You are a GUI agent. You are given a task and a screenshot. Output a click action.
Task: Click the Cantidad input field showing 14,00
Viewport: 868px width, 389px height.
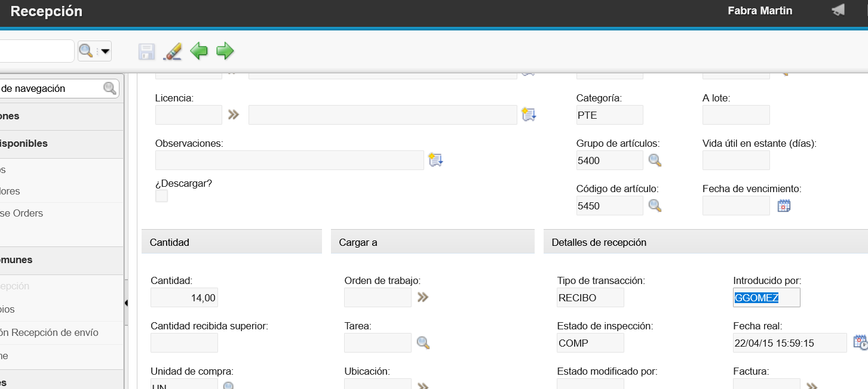pyautogui.click(x=184, y=298)
